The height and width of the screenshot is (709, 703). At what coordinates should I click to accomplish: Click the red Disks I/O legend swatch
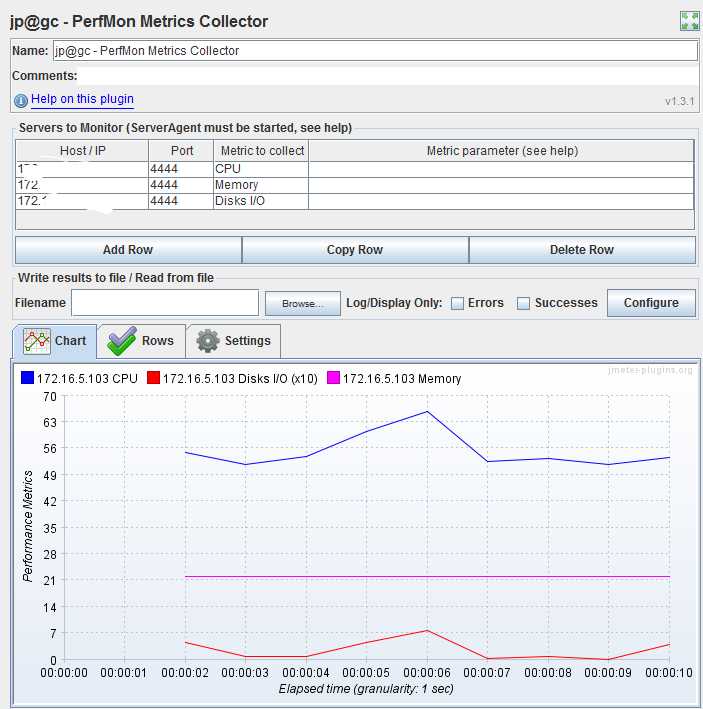click(154, 378)
